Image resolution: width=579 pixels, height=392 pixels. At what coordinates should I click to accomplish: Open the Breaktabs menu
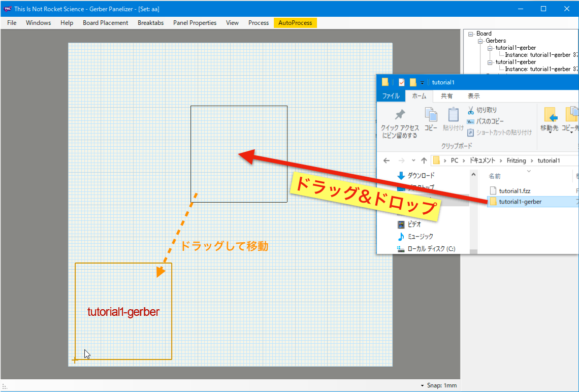click(151, 23)
